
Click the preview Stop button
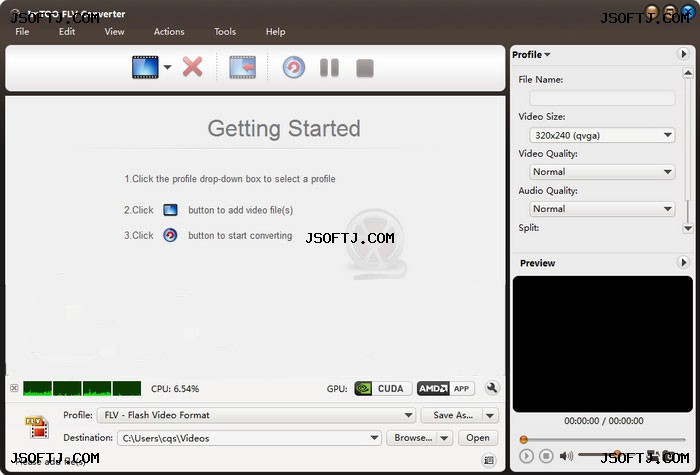click(546, 456)
